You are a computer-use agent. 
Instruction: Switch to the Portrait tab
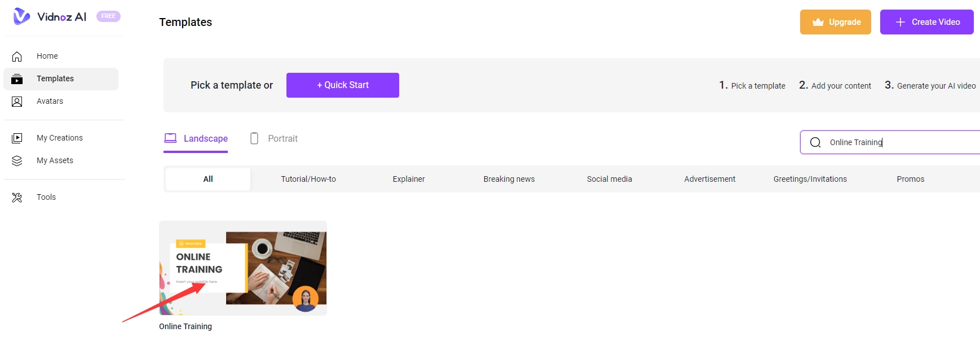tap(282, 139)
